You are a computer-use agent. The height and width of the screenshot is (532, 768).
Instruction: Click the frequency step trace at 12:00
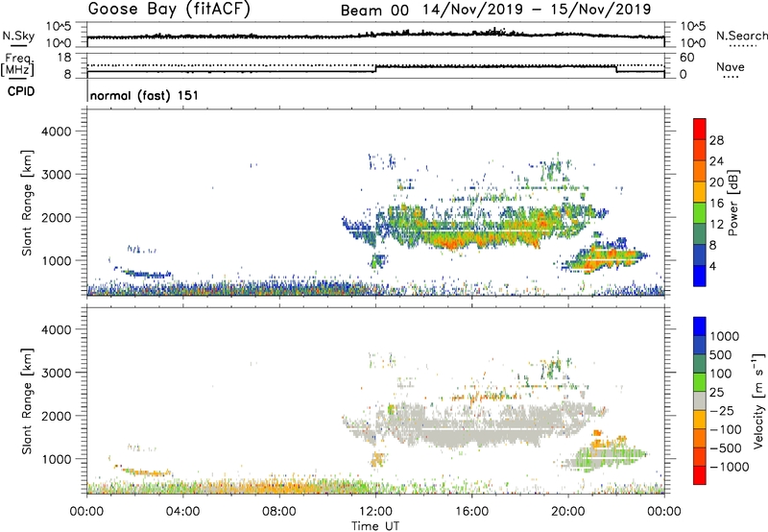click(x=375, y=68)
